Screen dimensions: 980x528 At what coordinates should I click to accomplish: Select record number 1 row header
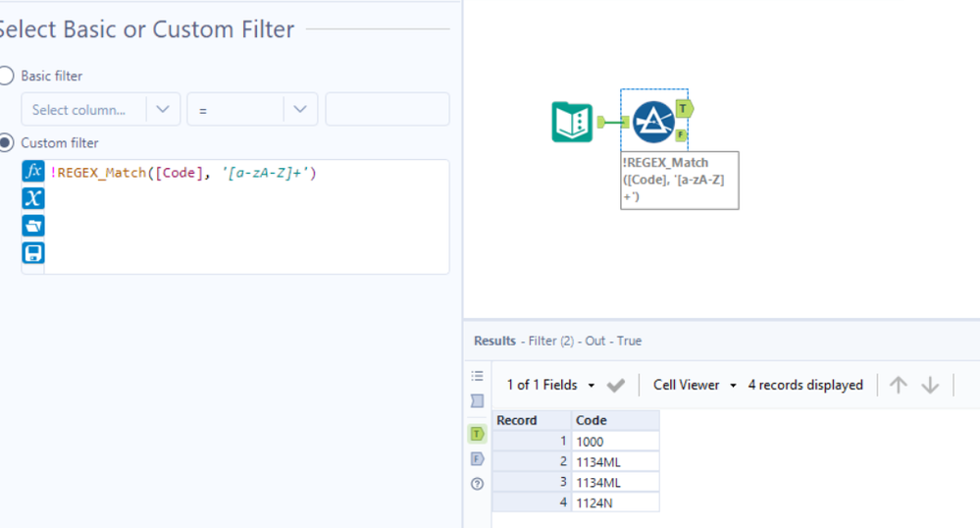coord(532,442)
